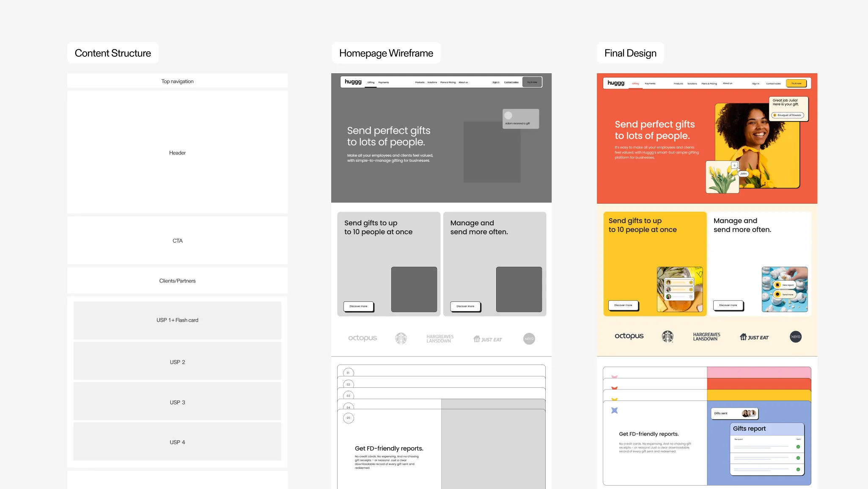Viewport: 868px width, 489px height.
Task: Click Discover more under wireframe Manage card
Action: click(x=465, y=306)
